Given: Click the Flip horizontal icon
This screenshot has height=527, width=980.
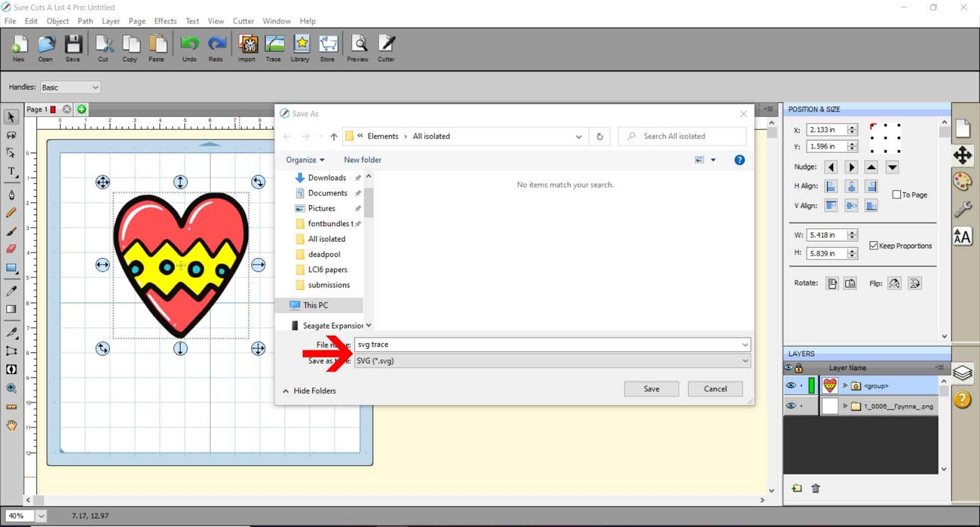Looking at the screenshot, I should [894, 283].
